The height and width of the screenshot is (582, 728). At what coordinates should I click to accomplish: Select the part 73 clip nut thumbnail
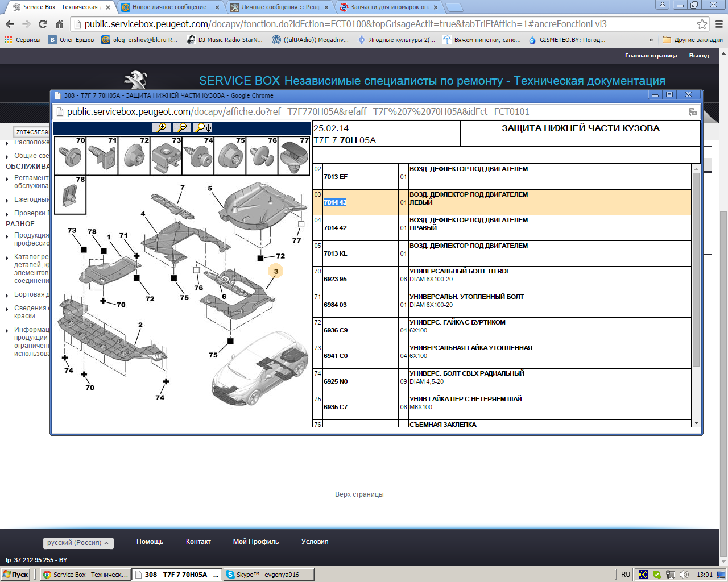[166, 156]
